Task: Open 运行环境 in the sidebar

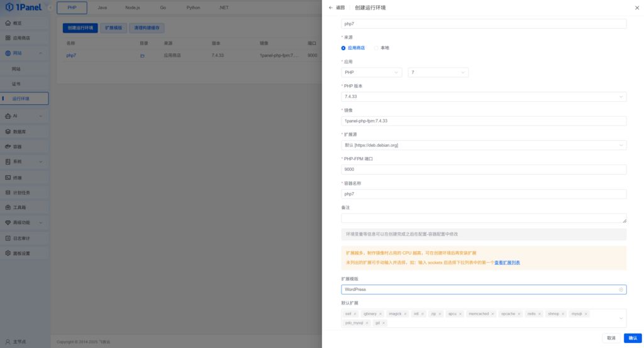Action: tap(25, 99)
